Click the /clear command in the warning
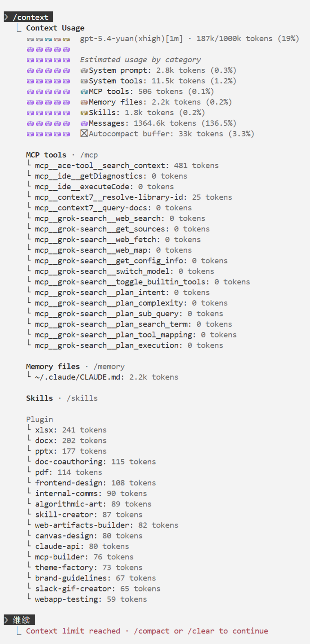This screenshot has width=310, height=644. [x=201, y=631]
